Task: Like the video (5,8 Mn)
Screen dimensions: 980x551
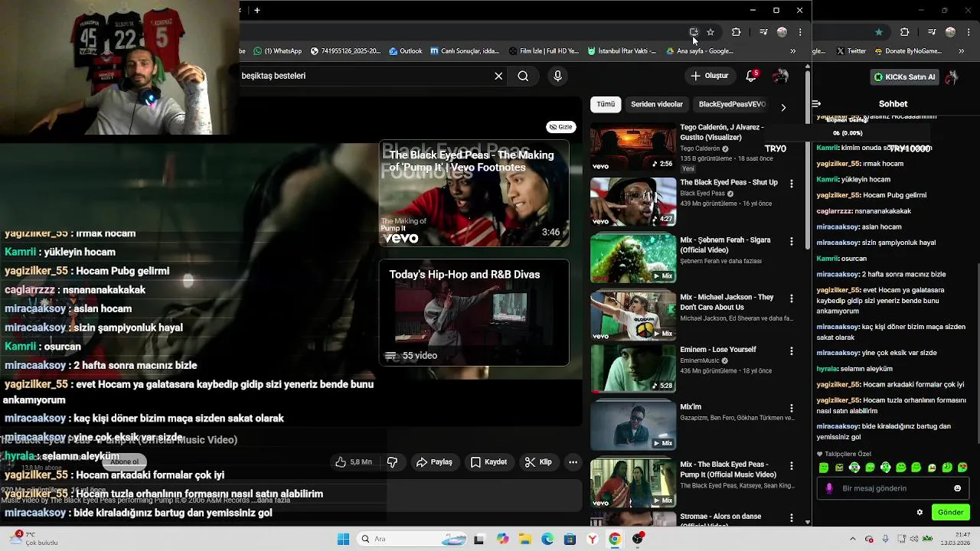Action: 353,462
